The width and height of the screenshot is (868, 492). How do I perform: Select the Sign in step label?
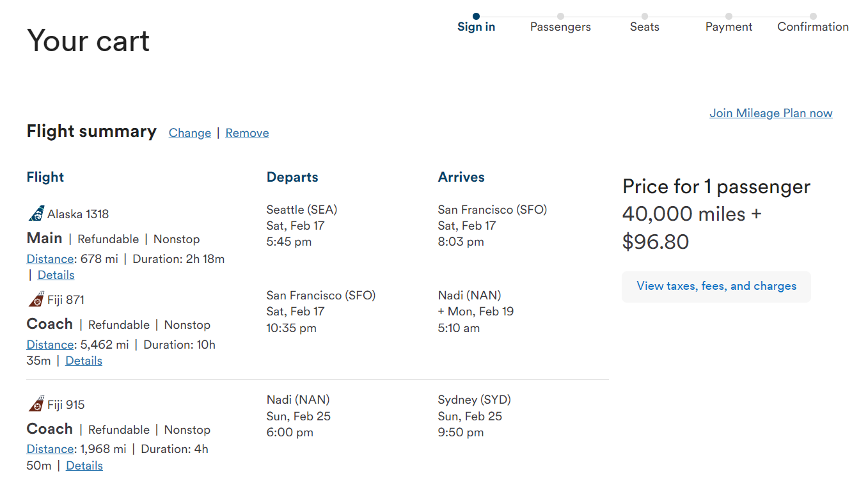coord(475,26)
